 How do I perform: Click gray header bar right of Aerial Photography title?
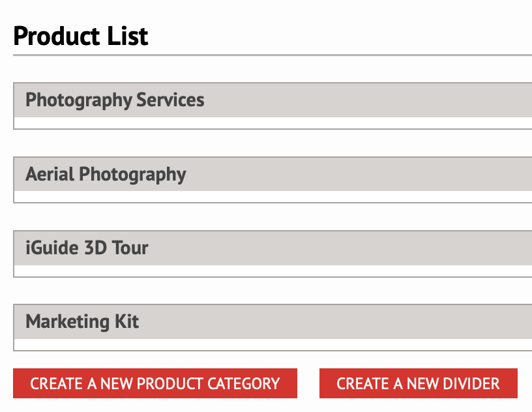[x=359, y=174]
